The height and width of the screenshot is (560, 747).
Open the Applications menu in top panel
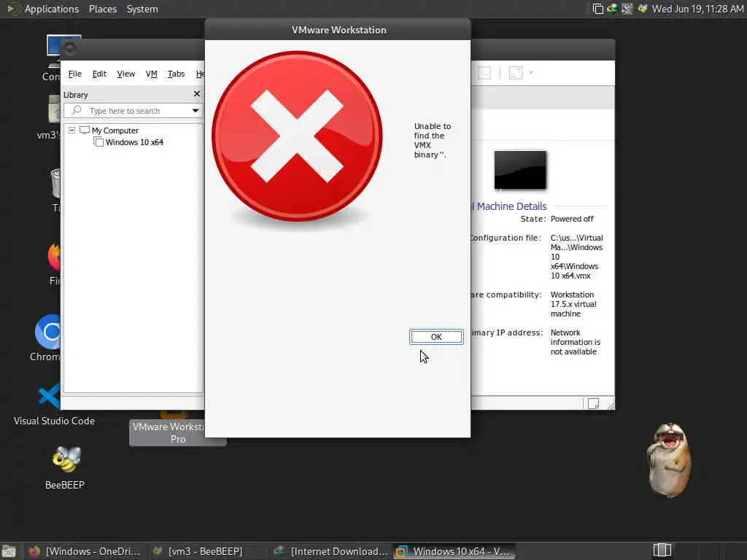click(x=52, y=9)
